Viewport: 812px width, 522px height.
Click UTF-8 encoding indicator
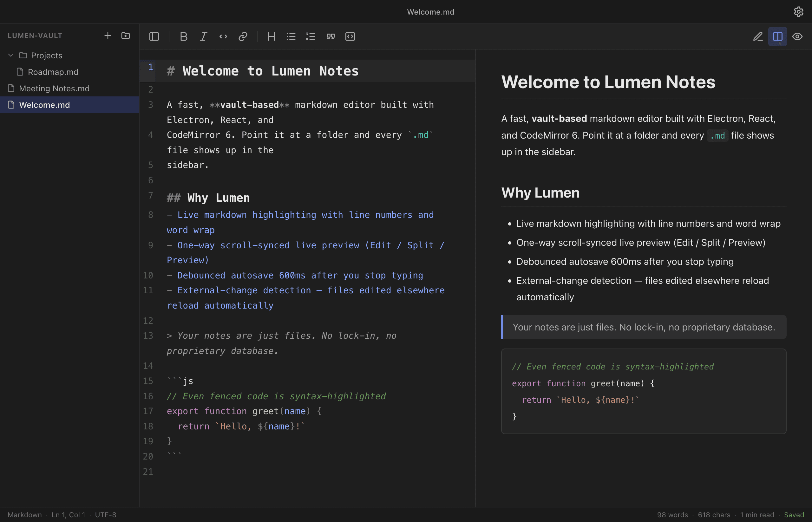click(x=105, y=514)
